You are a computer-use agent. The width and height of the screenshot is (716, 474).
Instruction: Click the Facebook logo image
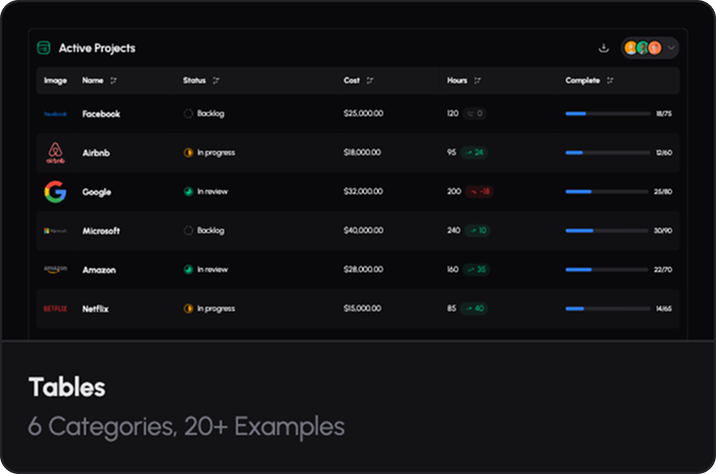coord(55,114)
